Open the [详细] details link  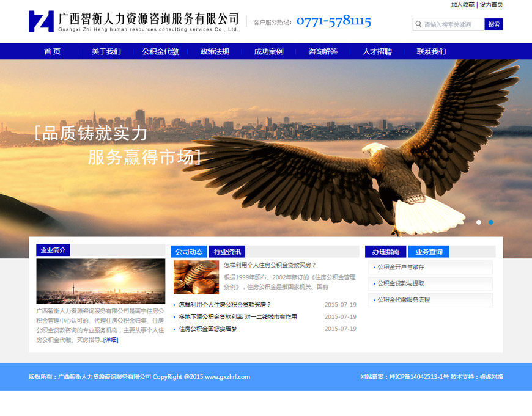[111, 340]
